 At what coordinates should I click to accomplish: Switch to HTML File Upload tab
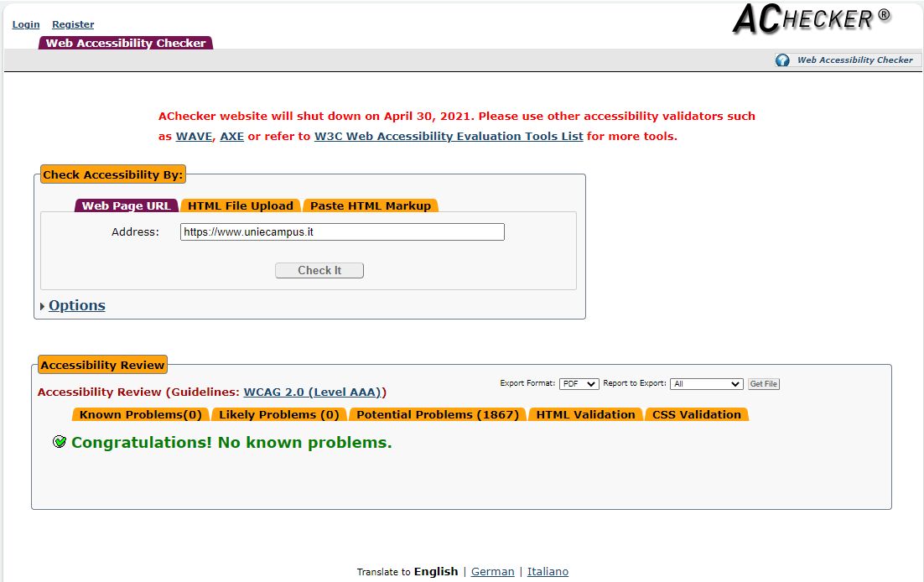click(x=241, y=205)
